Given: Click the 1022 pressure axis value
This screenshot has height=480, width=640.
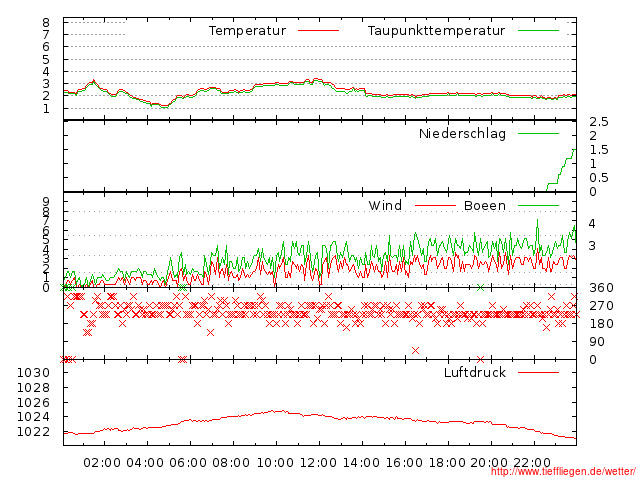Looking at the screenshot, I should coord(33,431).
